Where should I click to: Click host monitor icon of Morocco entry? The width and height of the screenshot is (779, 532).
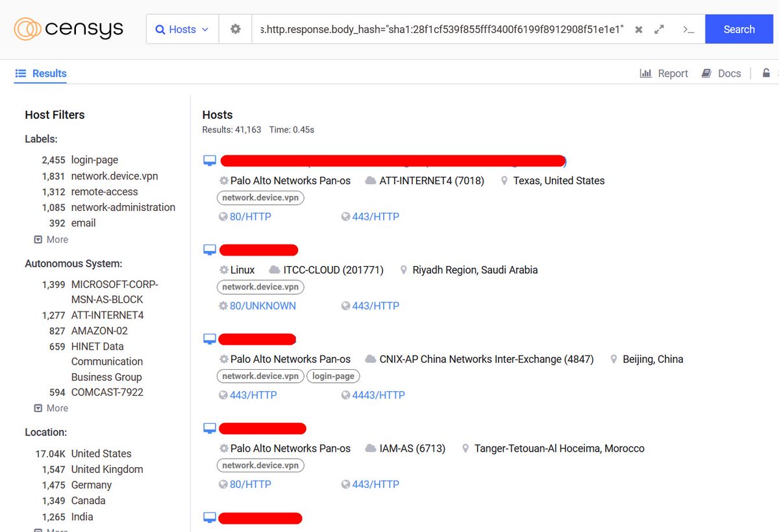tap(209, 428)
